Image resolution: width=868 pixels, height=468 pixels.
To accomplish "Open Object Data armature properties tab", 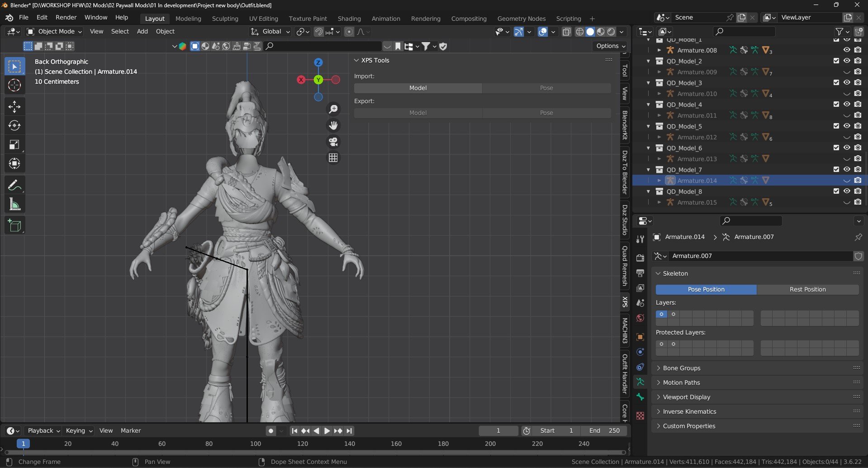I will [x=640, y=382].
